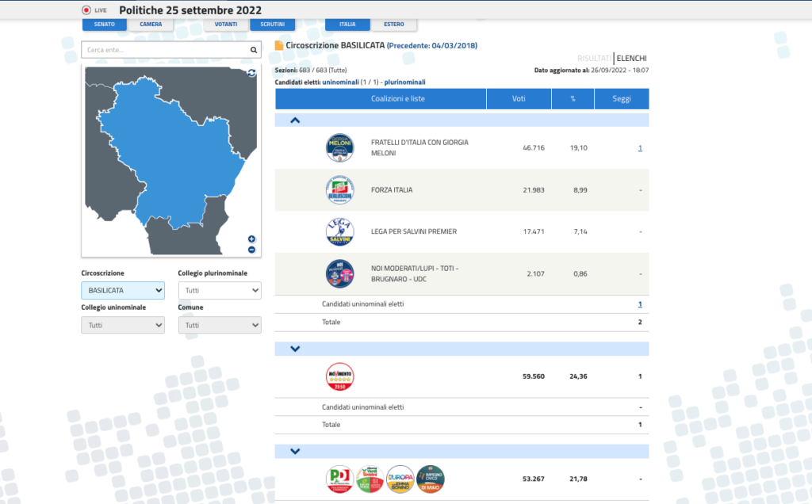Click the 59.560 votes value
Viewport: 812px width, 504px height.
pos(534,376)
